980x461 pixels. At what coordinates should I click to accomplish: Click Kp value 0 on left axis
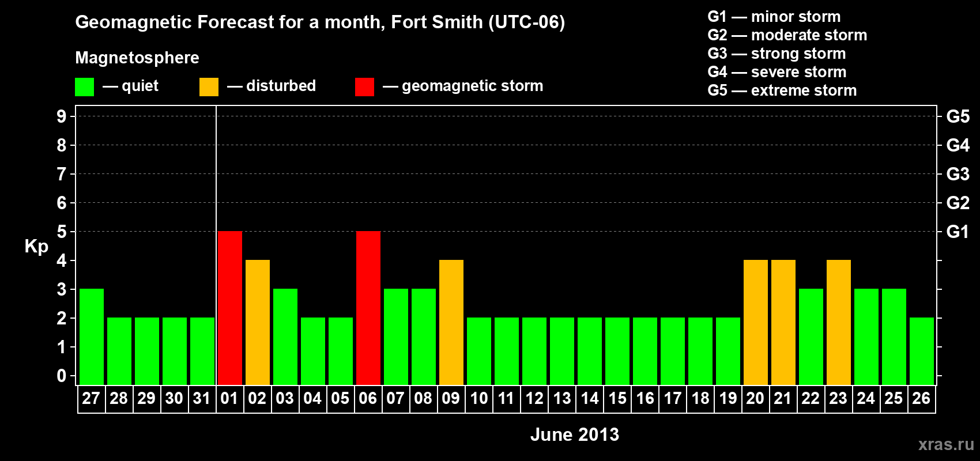(x=62, y=376)
